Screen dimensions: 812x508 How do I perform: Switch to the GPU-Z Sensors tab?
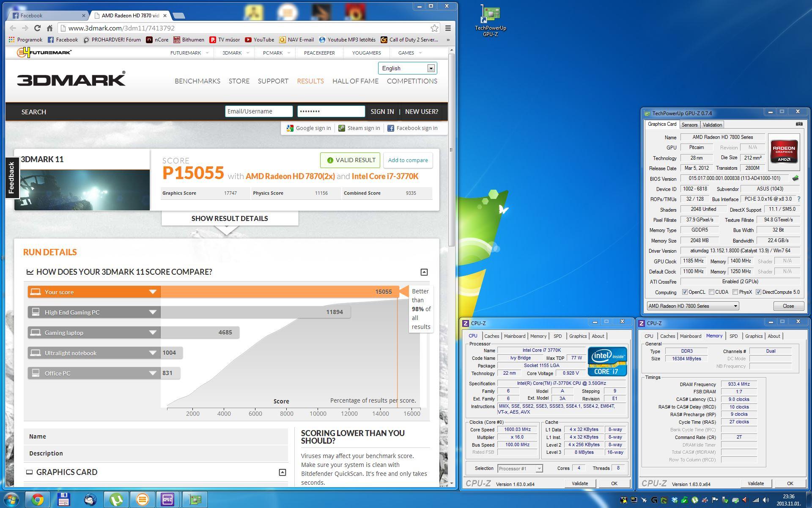[x=689, y=125]
